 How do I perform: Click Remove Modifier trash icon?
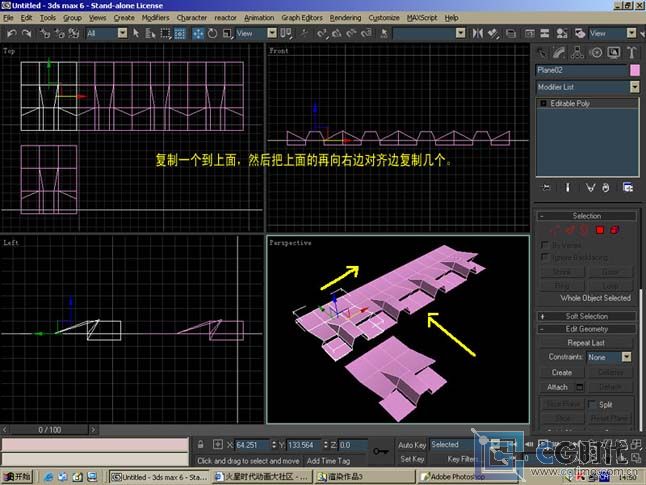[x=606, y=188]
